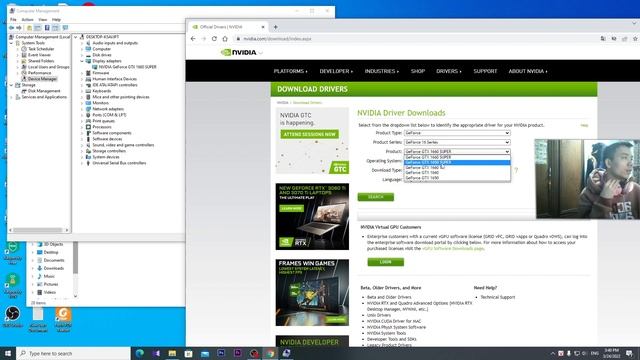Click the Chrome home button
The height and width of the screenshot is (360, 640).
coord(225,39)
